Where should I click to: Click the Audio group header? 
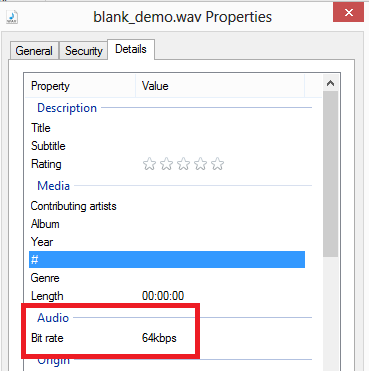tap(53, 318)
